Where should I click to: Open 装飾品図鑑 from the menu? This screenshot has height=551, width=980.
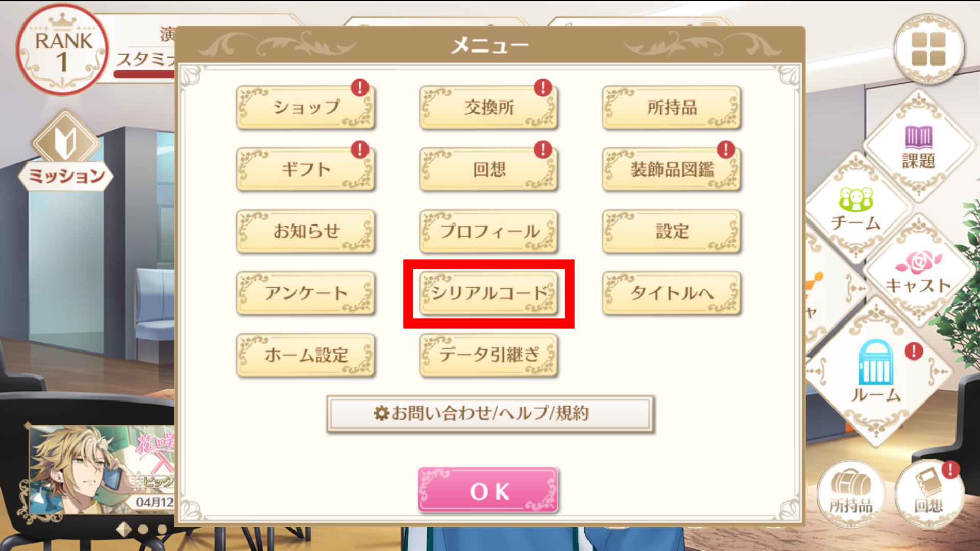click(x=672, y=169)
